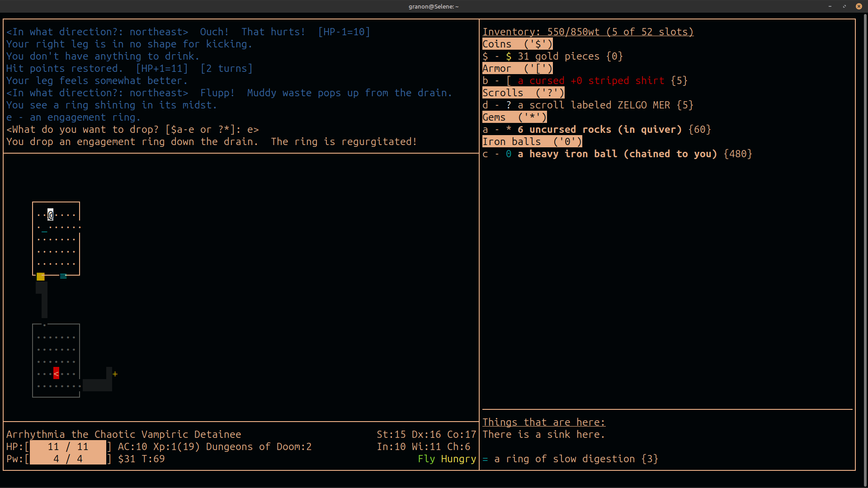Click the Dx:16 dexterity stat
Screen dimensions: 868x488
(426, 435)
